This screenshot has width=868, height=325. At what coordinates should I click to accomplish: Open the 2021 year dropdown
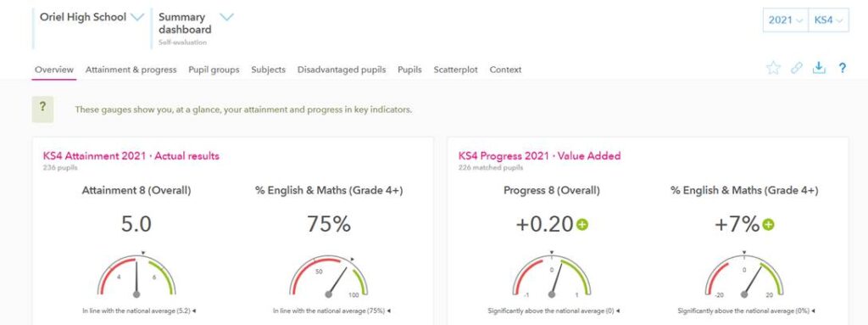(785, 20)
